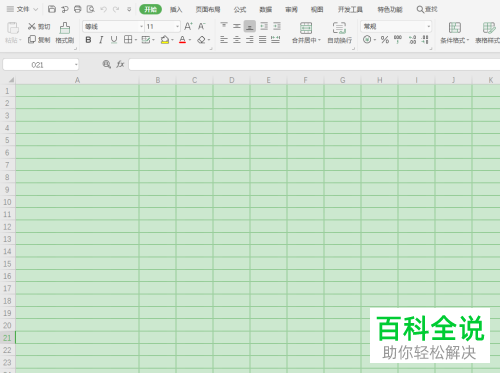This screenshot has width=500, height=373.
Task: Click the Table Style (表格样式) icon
Action: [489, 28]
